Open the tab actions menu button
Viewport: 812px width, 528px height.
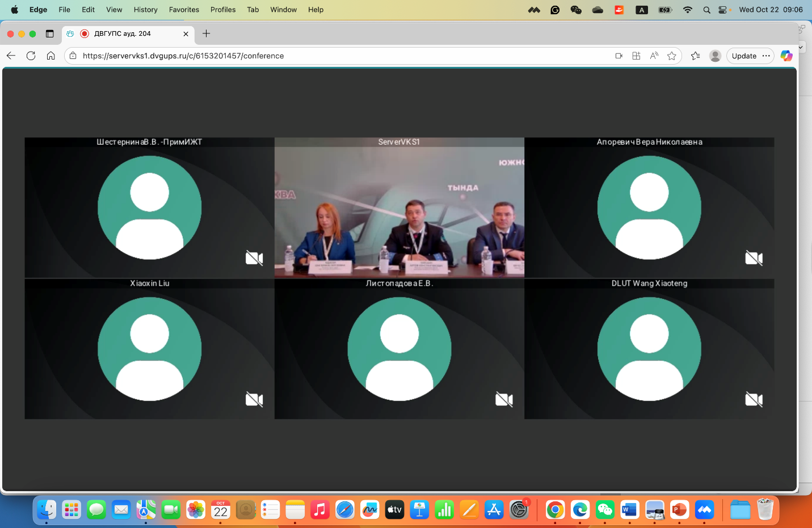49,33
